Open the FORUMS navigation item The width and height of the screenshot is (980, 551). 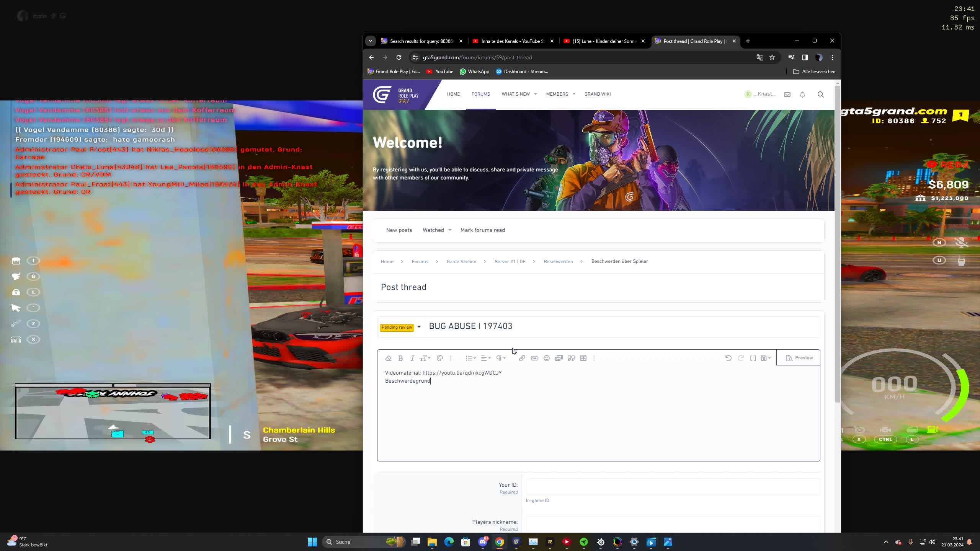(x=481, y=94)
